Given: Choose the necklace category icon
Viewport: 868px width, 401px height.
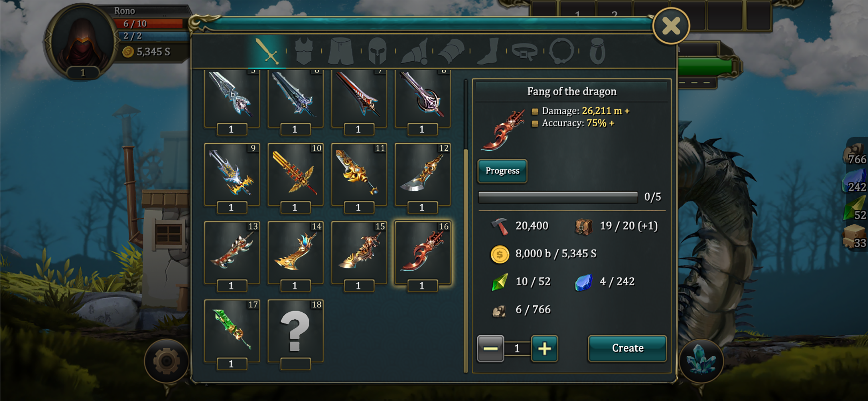Looking at the screenshot, I should tap(562, 51).
